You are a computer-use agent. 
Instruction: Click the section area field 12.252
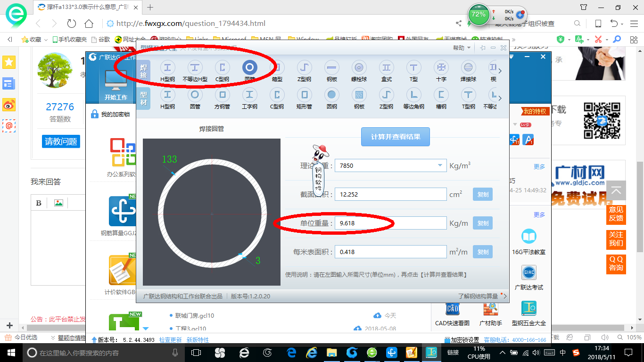390,194
